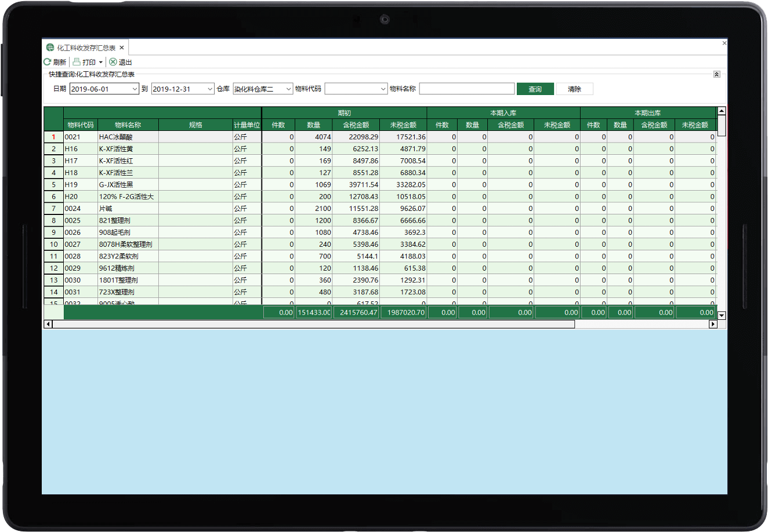Viewport: 768px width, 532px height.
Task: Click the horizontal scrollbar left arrow
Action: click(x=48, y=325)
